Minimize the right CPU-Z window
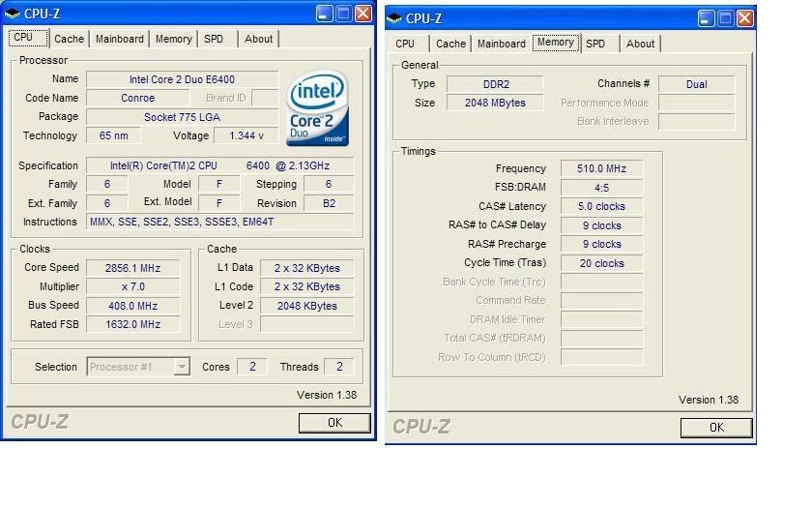The image size is (812, 508). [x=706, y=18]
